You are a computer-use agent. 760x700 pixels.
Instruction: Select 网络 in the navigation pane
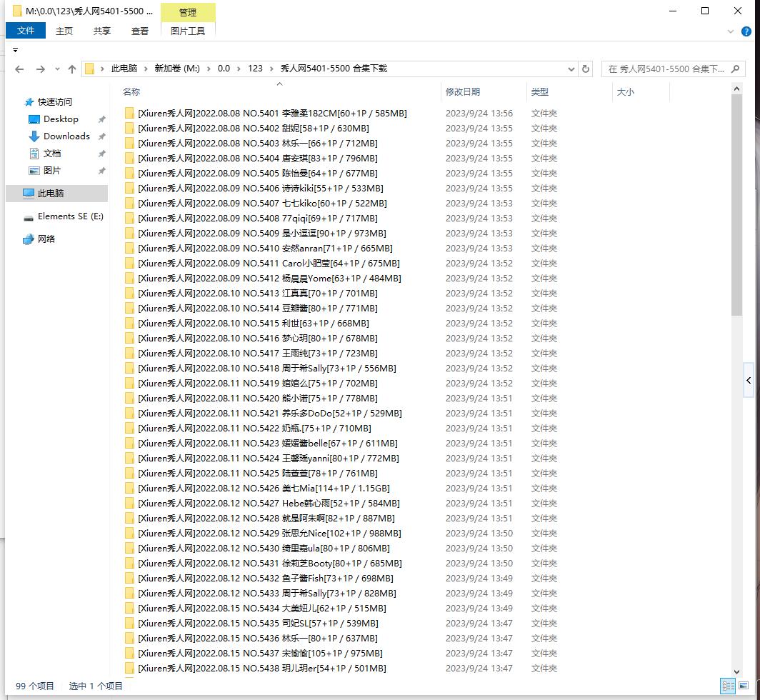pyautogui.click(x=46, y=239)
